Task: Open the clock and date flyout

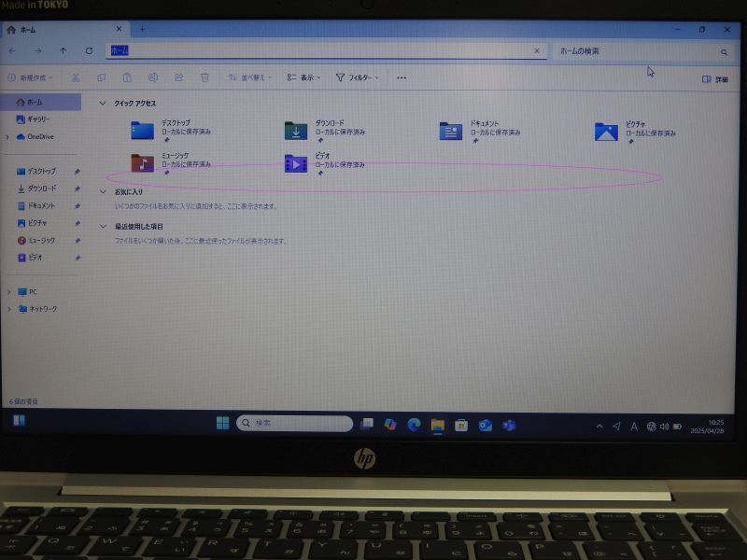Action: click(708, 427)
